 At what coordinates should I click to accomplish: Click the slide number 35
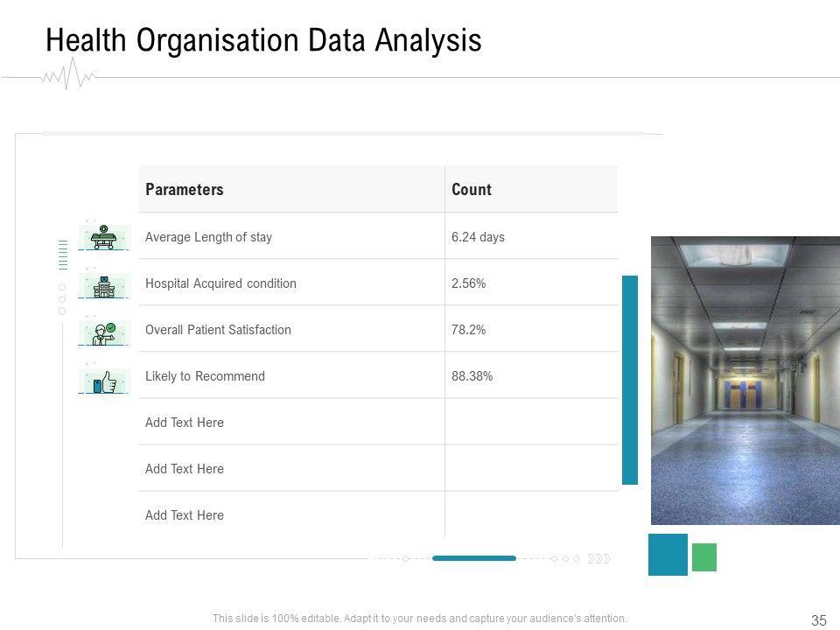(x=819, y=620)
